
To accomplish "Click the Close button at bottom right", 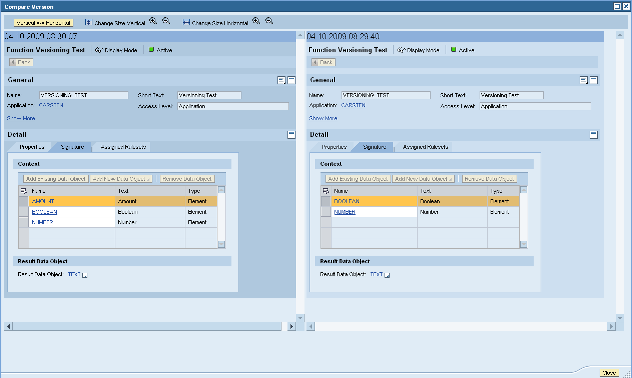I will 609,373.
